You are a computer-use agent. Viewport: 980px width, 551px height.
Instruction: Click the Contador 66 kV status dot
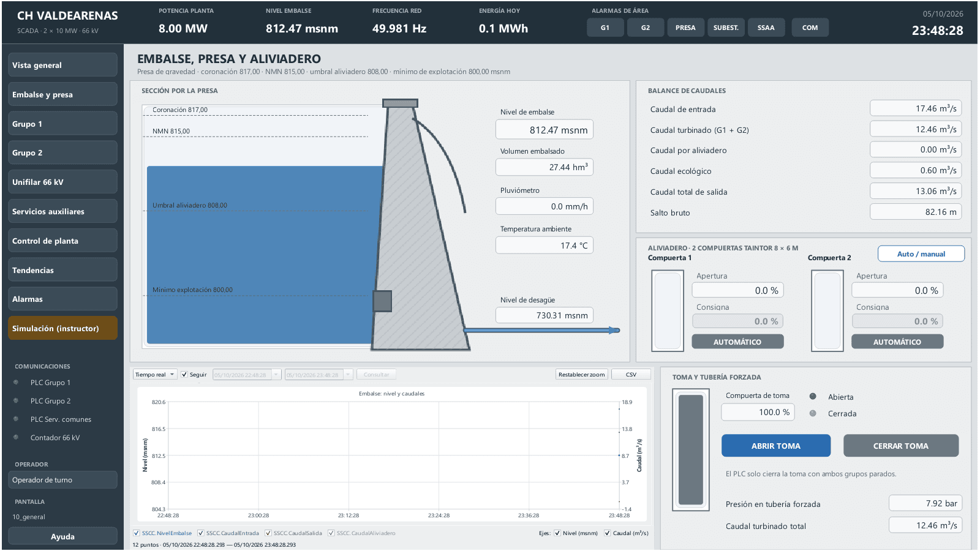pos(16,438)
